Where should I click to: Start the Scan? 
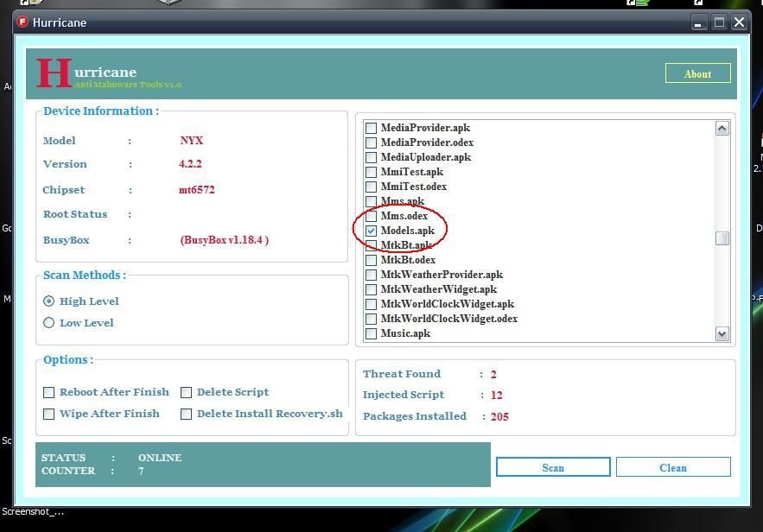point(553,467)
